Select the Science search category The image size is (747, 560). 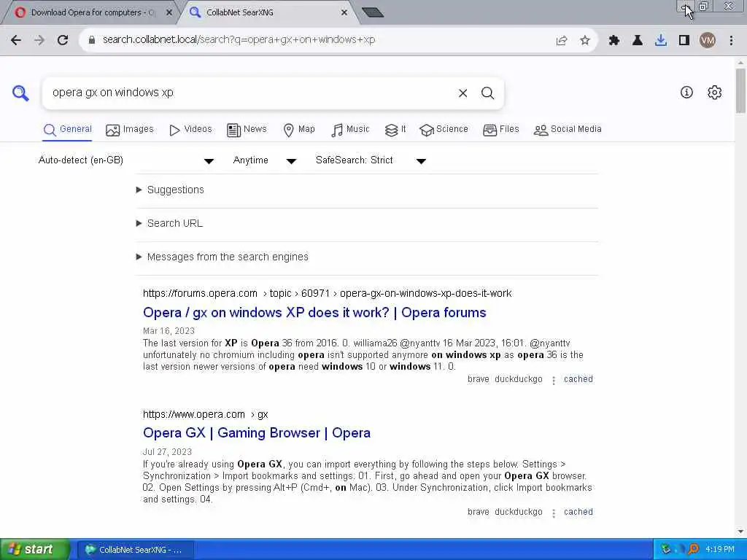[x=444, y=130]
